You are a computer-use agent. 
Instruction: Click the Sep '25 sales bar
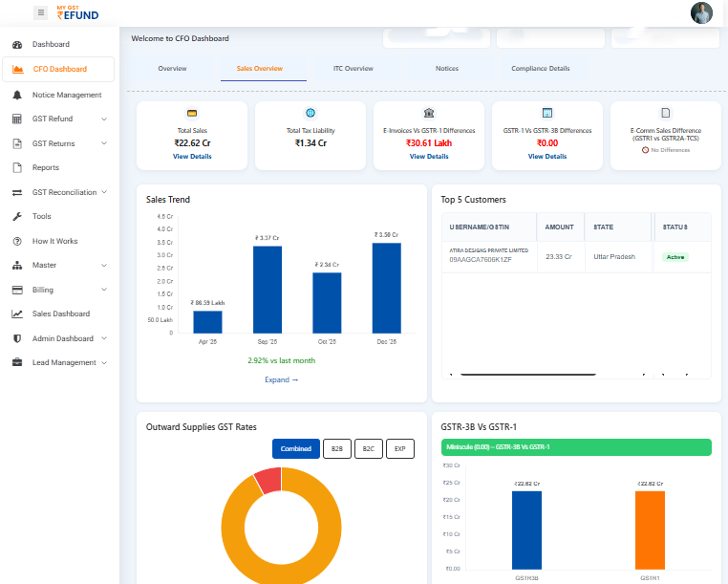[268, 290]
